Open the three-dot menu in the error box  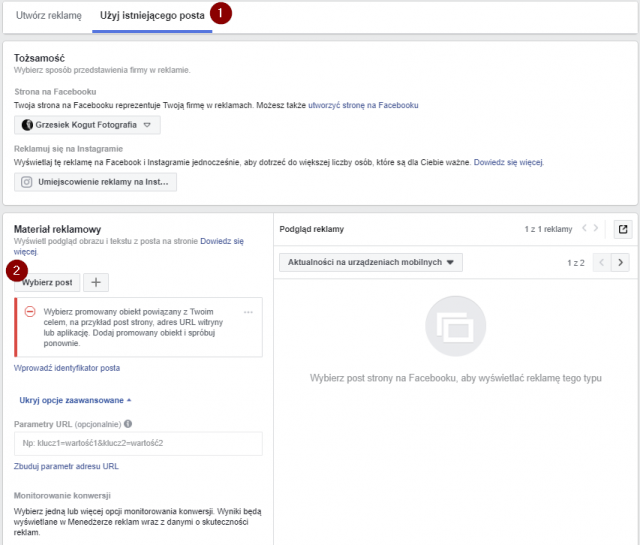coord(248,313)
